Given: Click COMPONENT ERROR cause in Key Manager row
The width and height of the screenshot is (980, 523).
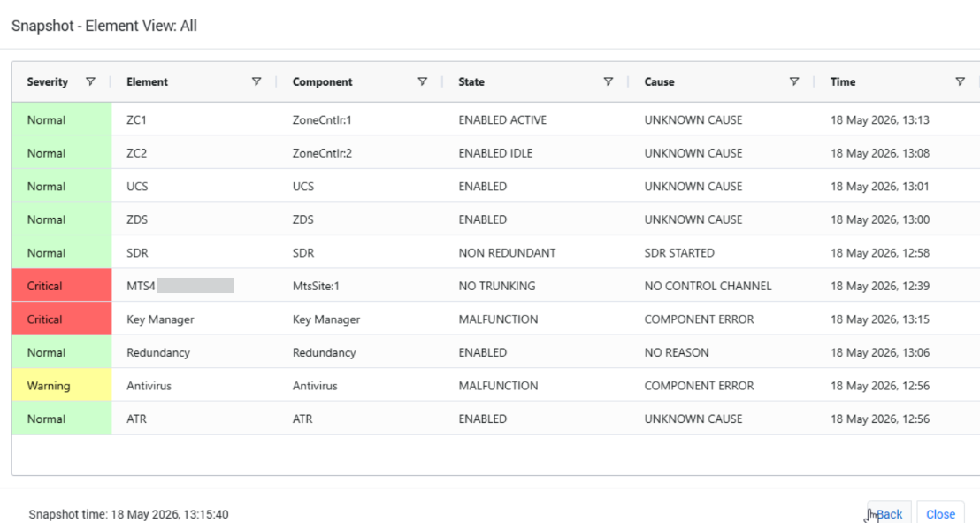Looking at the screenshot, I should click(x=722, y=319).
